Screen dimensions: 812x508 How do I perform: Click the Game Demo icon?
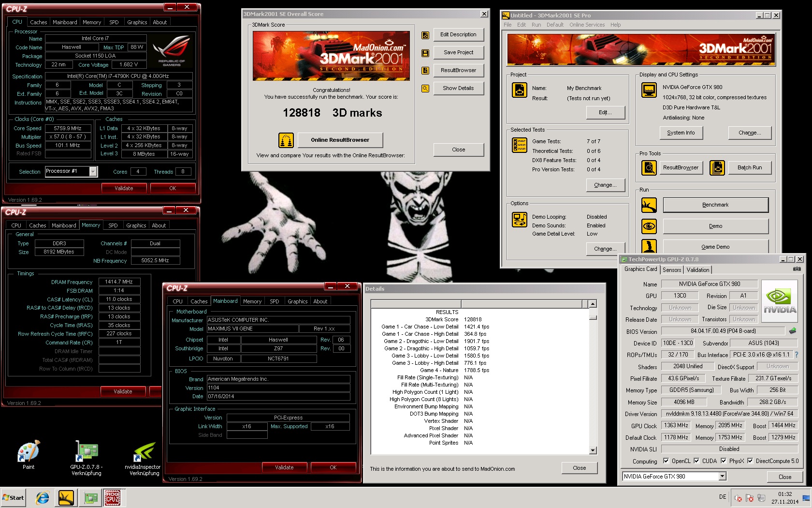tap(649, 246)
